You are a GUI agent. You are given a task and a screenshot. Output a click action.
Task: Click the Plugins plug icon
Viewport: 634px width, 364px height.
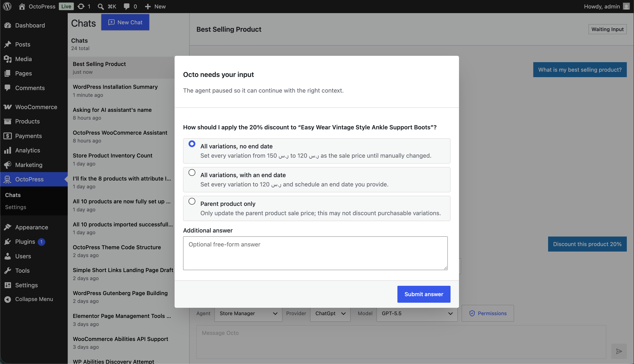7,241
